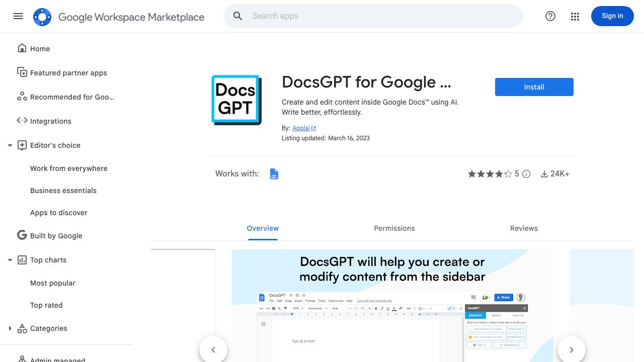Open the Applai developer link

[304, 128]
